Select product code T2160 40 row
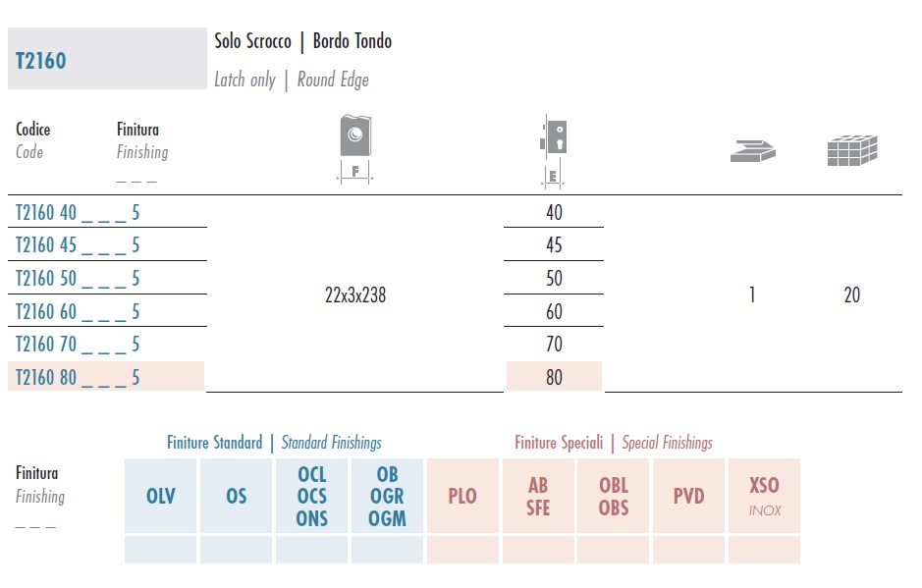Viewport: 922px width, 588px height. (107, 212)
